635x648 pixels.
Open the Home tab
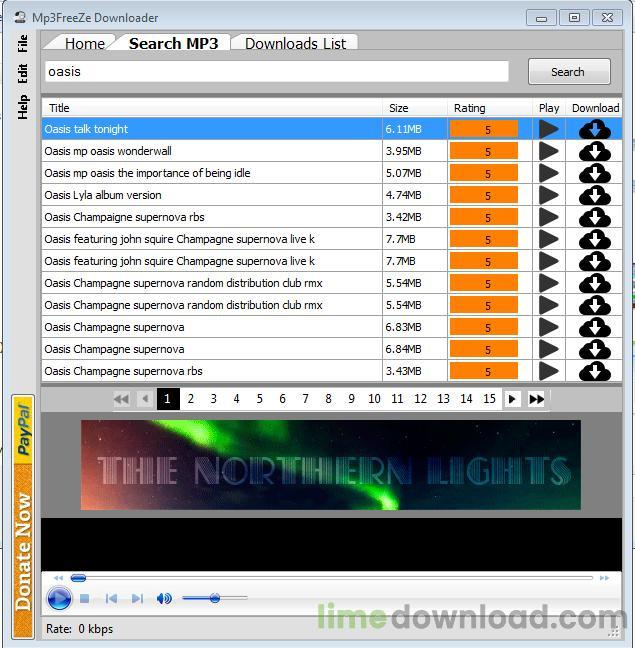point(85,43)
